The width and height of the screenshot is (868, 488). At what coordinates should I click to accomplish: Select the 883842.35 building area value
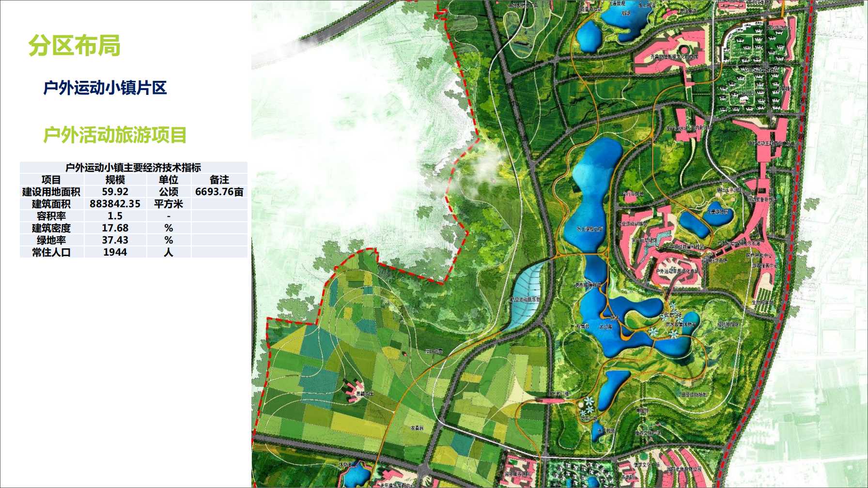(115, 204)
